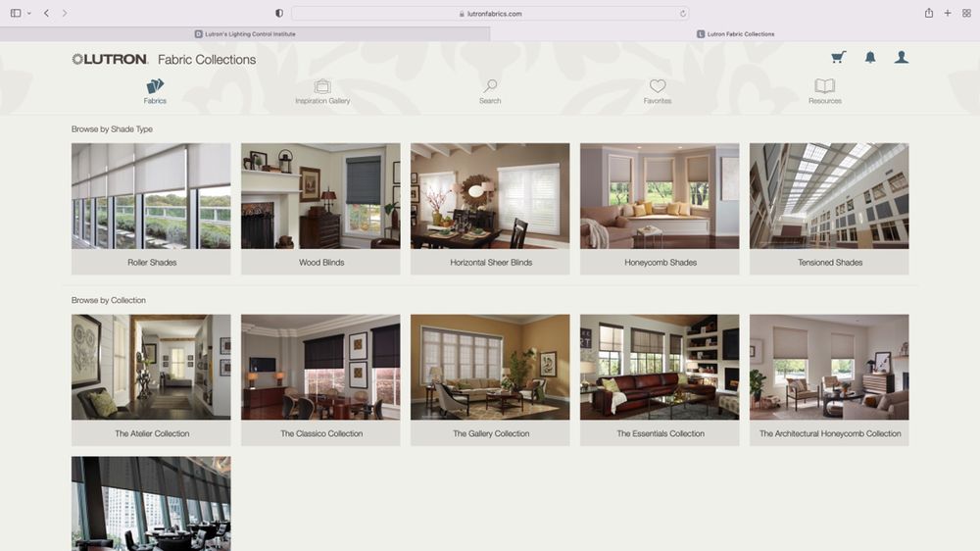Open the user account profile icon
The height and width of the screenshot is (551, 980).
pos(902,58)
